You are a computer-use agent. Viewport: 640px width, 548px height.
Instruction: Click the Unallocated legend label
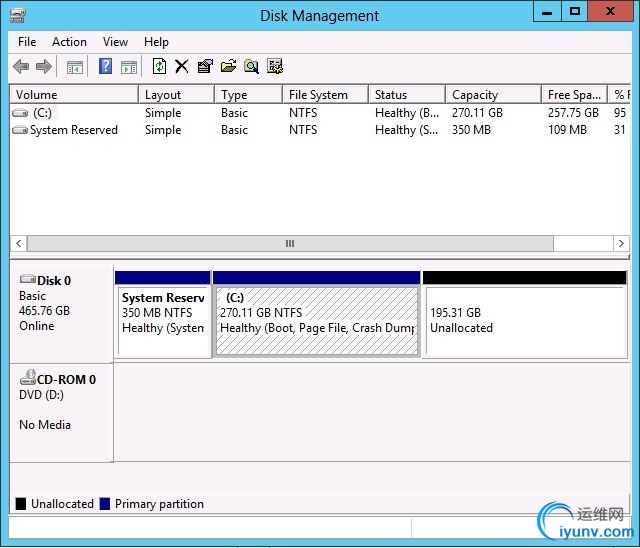[x=62, y=504]
